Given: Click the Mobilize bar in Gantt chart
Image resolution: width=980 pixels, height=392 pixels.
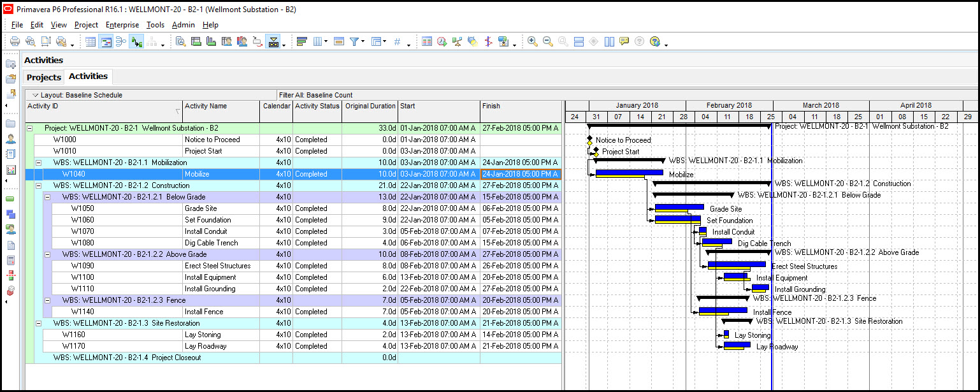Looking at the screenshot, I should (629, 172).
